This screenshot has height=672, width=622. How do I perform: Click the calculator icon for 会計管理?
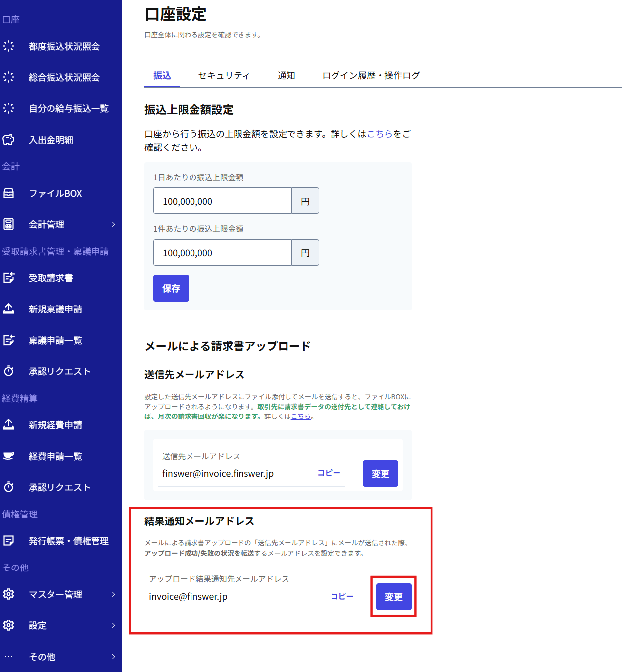tap(9, 224)
